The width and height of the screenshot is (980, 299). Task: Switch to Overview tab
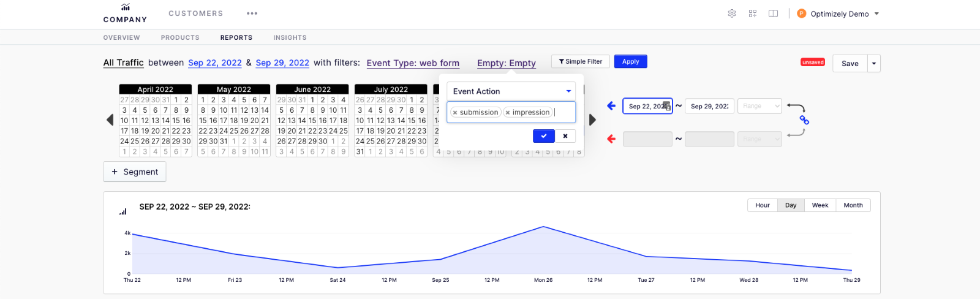tap(121, 37)
